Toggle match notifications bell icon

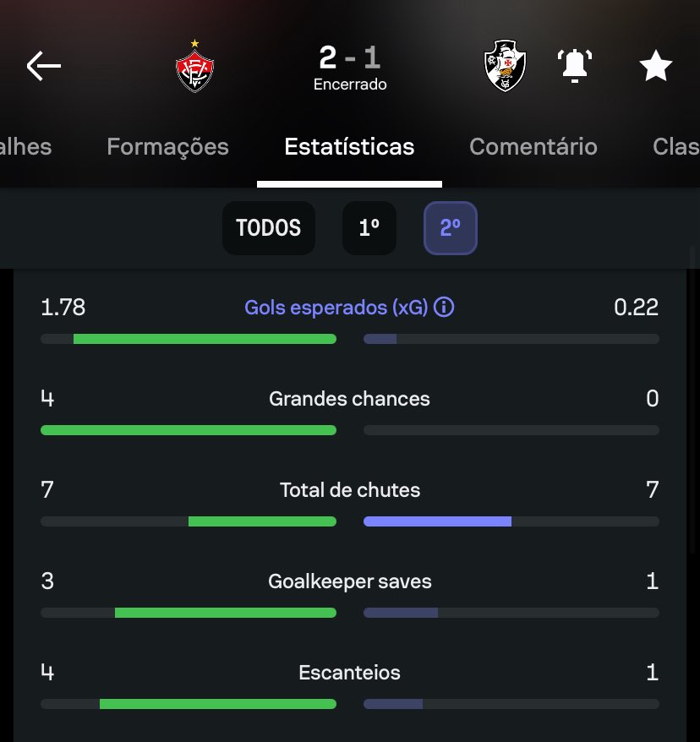tap(575, 66)
